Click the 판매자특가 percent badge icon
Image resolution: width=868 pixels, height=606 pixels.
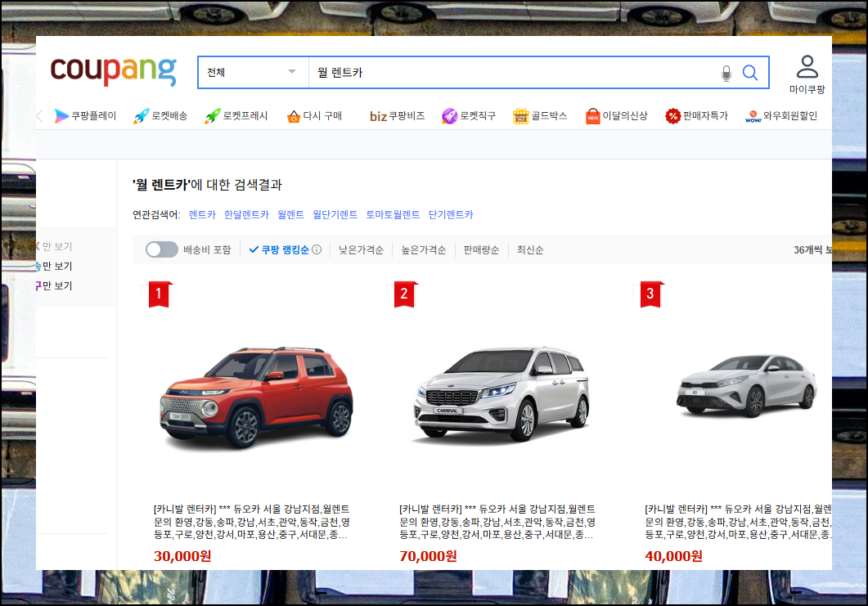[672, 115]
